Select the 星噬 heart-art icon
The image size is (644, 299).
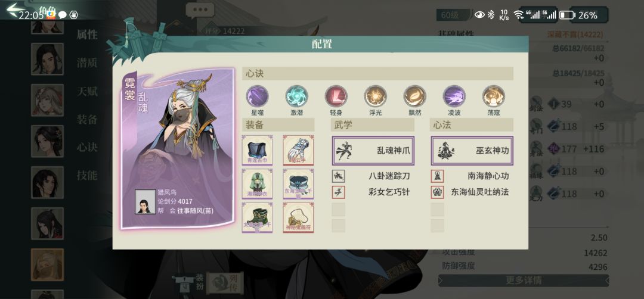[257, 96]
